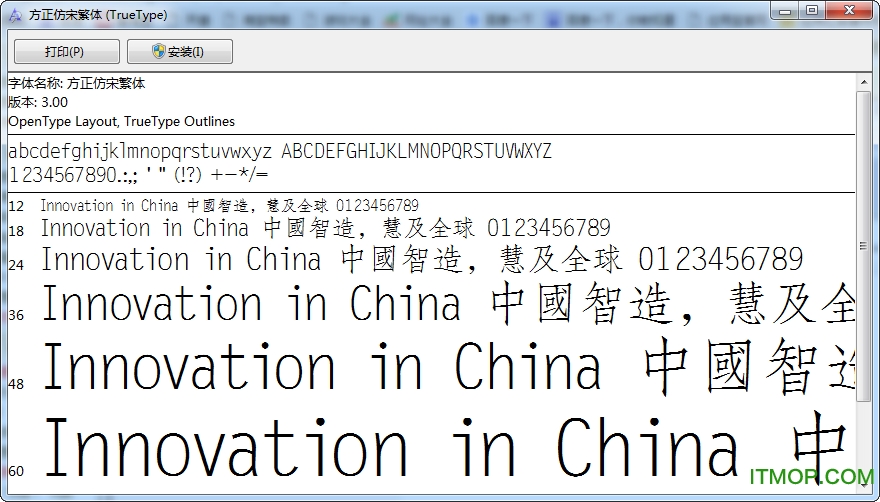The width and height of the screenshot is (880, 502).
Task: Click the 打印(P) print button
Action: pyautogui.click(x=66, y=52)
